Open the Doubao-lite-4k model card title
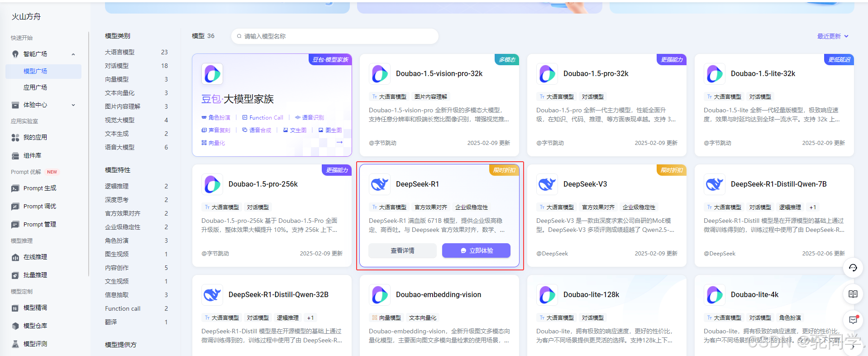The width and height of the screenshot is (868, 356). (754, 294)
